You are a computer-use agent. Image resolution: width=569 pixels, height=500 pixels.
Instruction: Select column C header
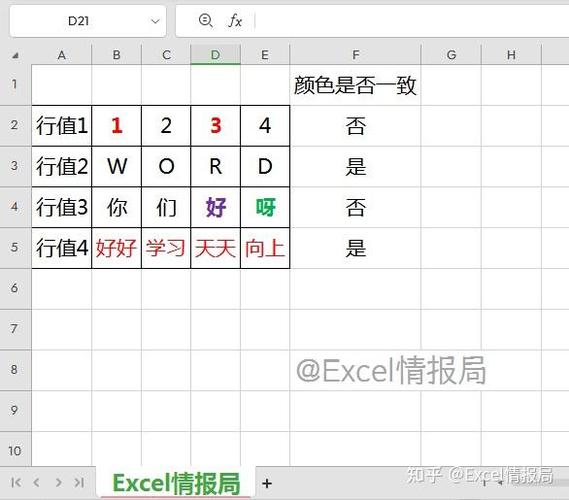[x=166, y=55]
